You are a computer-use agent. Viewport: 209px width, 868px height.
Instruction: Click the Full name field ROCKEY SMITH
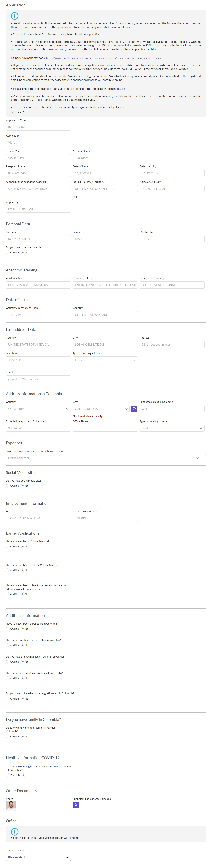tap(38, 239)
